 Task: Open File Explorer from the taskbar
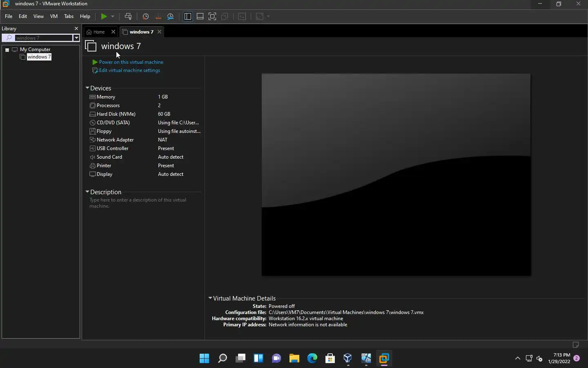(x=294, y=359)
